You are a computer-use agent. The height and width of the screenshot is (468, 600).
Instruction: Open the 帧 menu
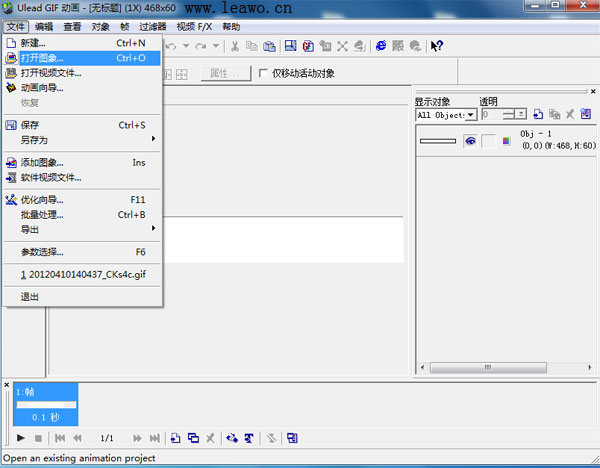125,27
